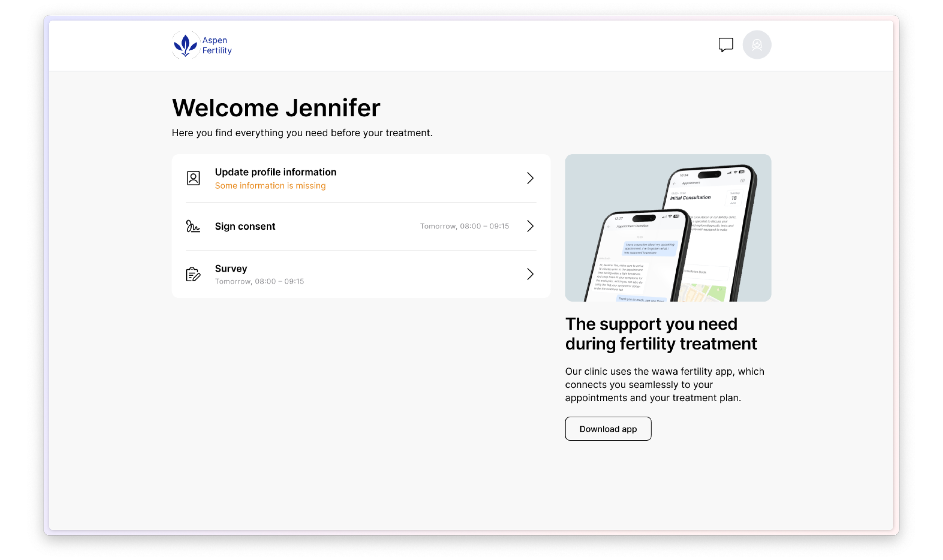Select the Sign consent item
This screenshot has width=943, height=560.
[x=245, y=226]
